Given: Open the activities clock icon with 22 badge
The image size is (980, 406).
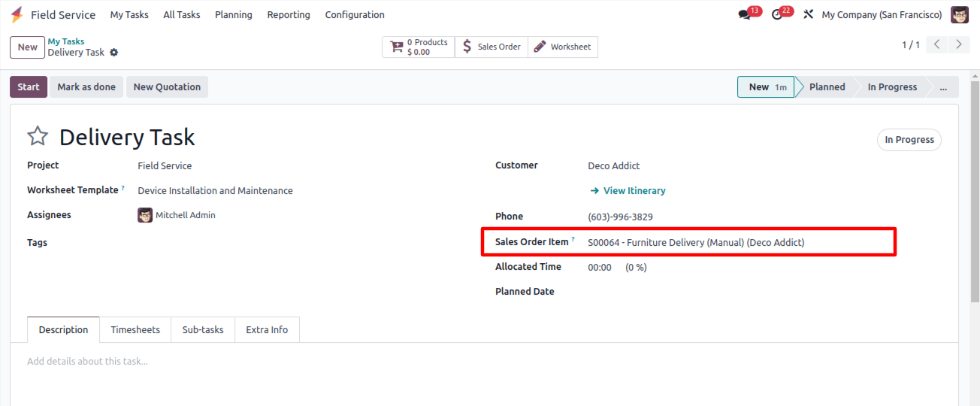Looking at the screenshot, I should (777, 15).
